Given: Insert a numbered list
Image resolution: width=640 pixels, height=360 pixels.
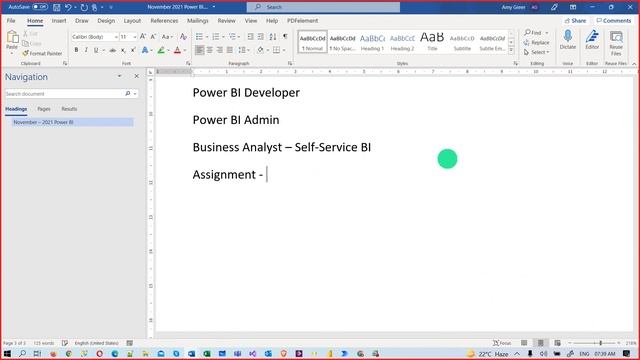Looking at the screenshot, I should (216, 37).
